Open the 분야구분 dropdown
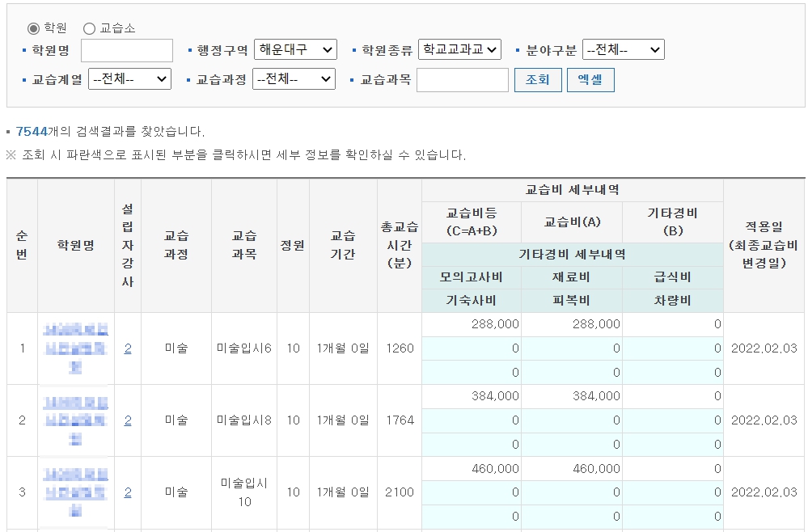Viewport: 808px width, 532px height. tap(623, 49)
